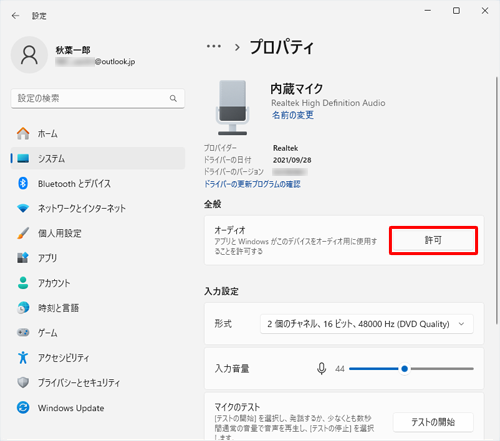Open Windows Update page
The width and height of the screenshot is (500, 441).
[x=98, y=407]
